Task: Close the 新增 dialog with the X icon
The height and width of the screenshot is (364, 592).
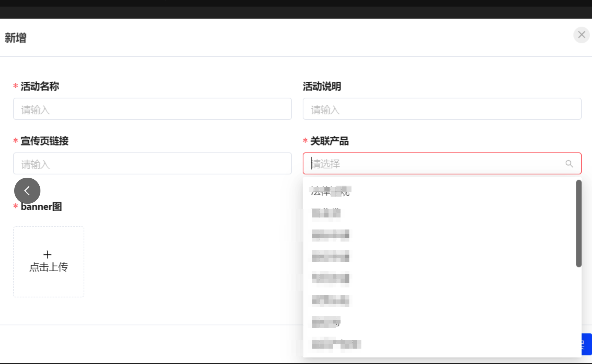Action: point(581,35)
